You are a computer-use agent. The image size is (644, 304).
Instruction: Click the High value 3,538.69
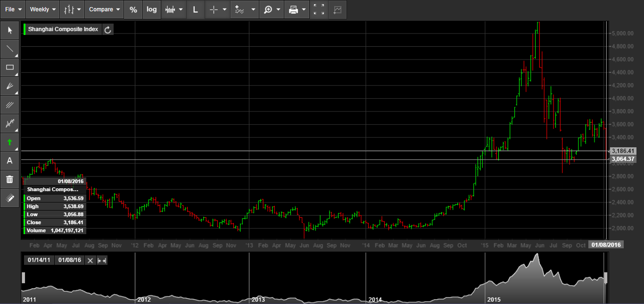point(74,206)
